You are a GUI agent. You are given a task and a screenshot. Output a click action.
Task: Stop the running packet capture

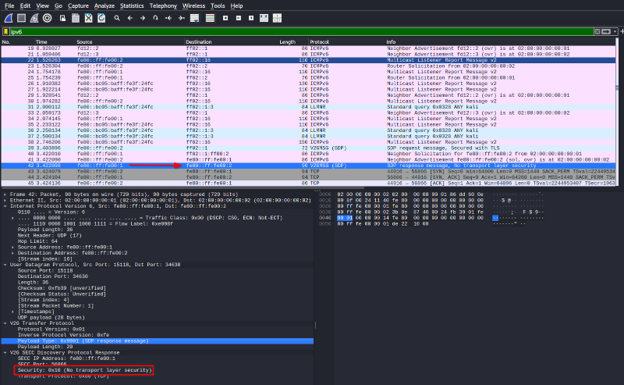(x=21, y=18)
